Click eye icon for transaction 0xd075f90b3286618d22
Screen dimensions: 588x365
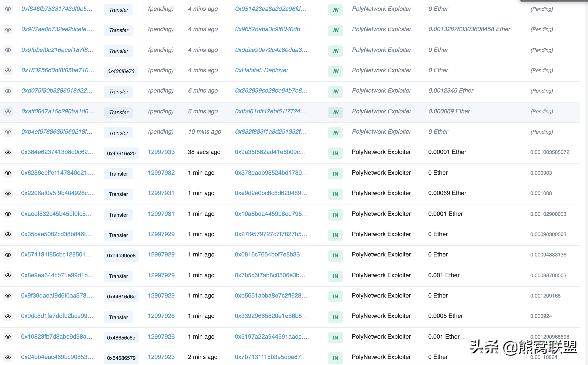(8, 91)
